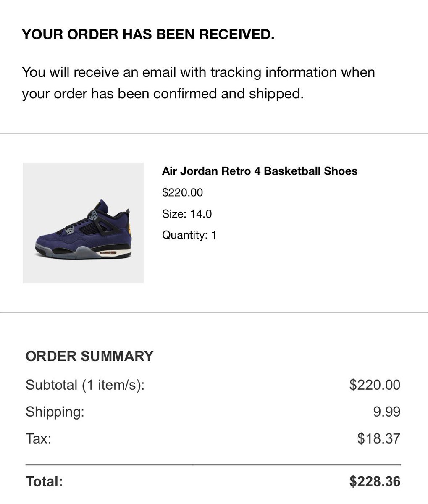Click the Shipping label in summary

pos(55,412)
